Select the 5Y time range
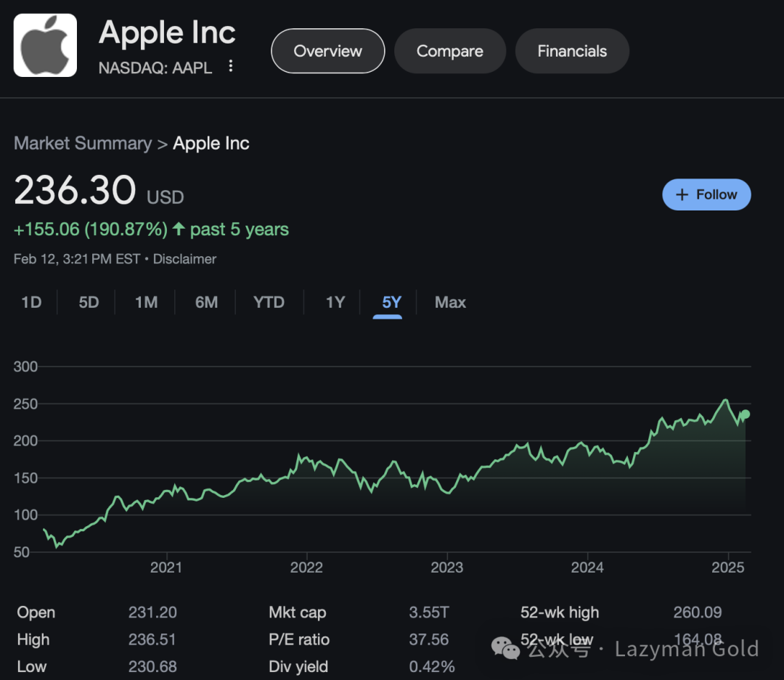 (391, 303)
